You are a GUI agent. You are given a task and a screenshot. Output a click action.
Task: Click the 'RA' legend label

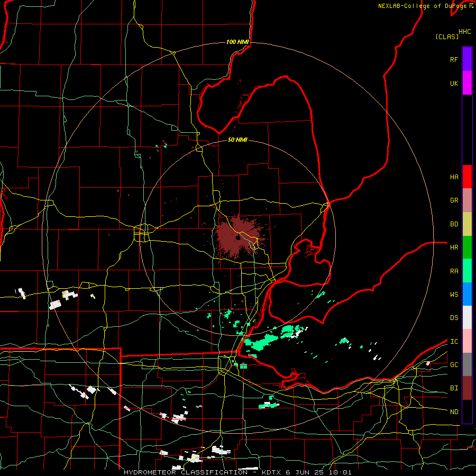pyautogui.click(x=454, y=271)
